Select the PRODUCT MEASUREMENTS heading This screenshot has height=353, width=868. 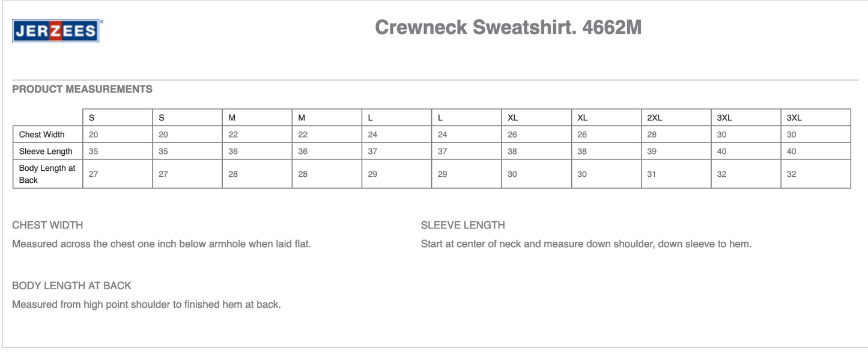coord(82,89)
